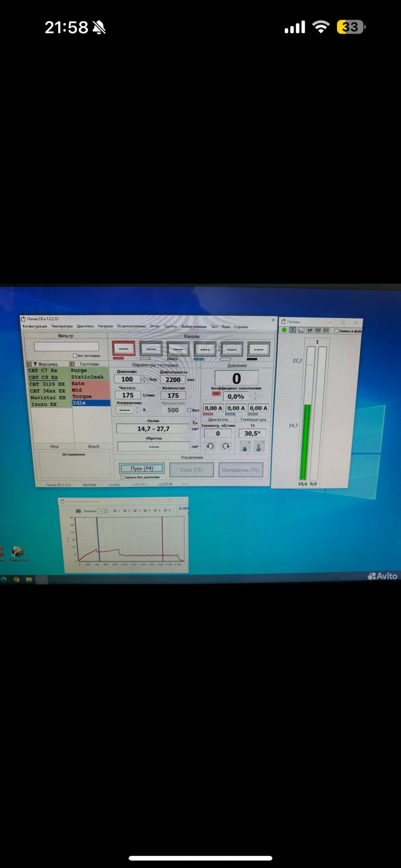The width and height of the screenshot is (401, 868).
Task: Adjust the Напряжение voltage spinner arrows
Action: (x=137, y=410)
